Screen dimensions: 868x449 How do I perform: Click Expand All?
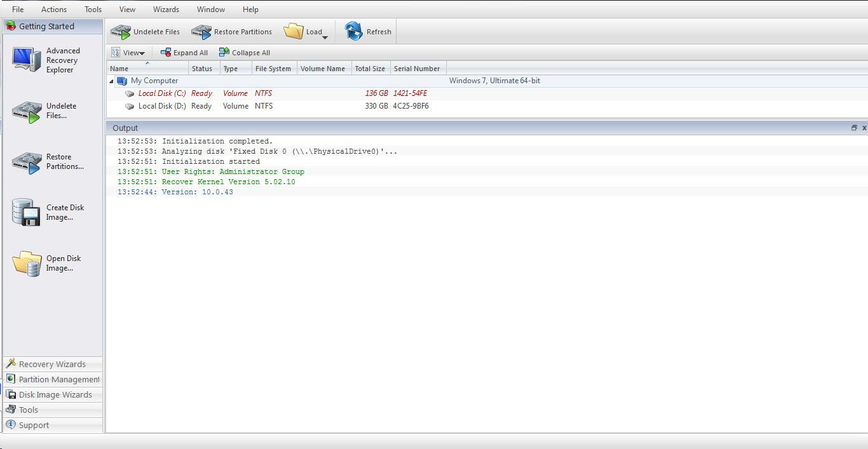click(184, 53)
